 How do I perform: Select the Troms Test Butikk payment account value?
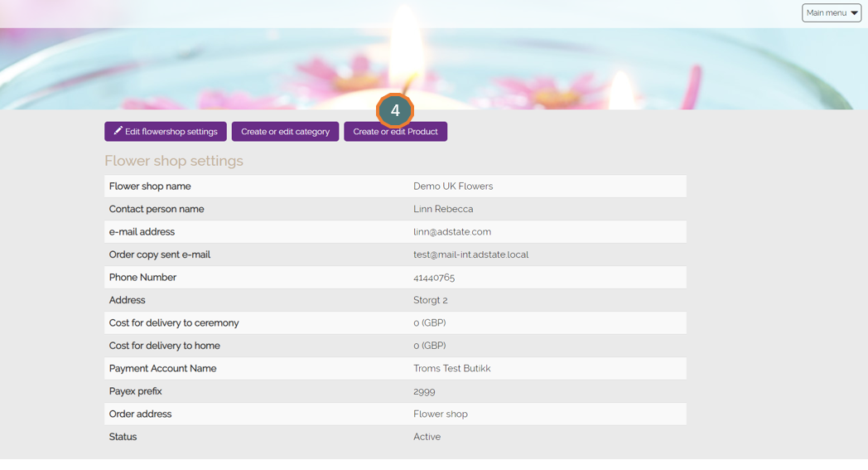451,369
